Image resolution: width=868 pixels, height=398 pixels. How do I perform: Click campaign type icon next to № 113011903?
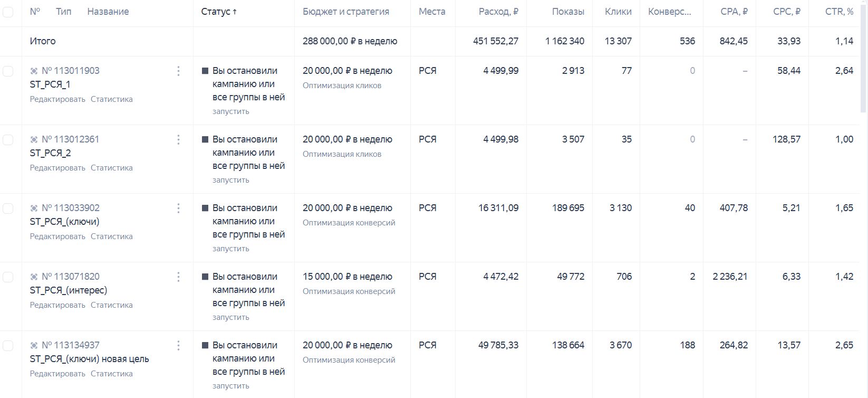(x=34, y=71)
